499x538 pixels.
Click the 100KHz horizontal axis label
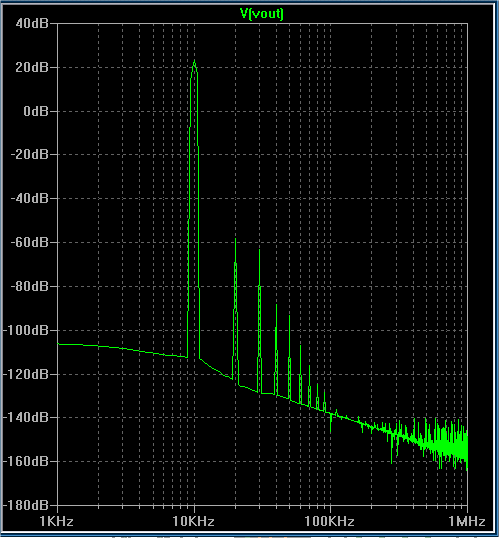(329, 522)
